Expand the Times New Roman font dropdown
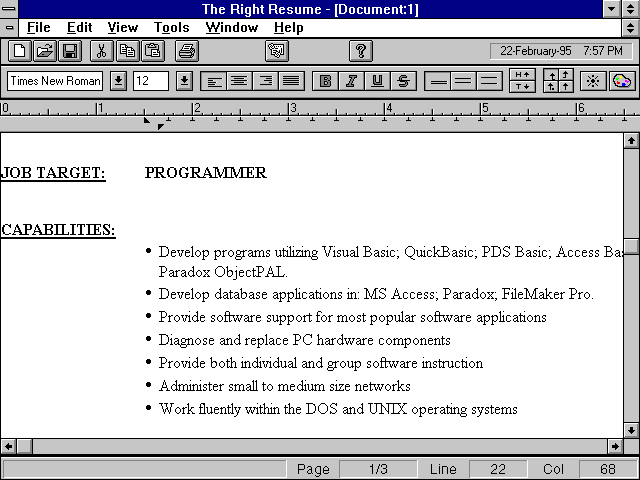640x480 pixels. click(118, 81)
